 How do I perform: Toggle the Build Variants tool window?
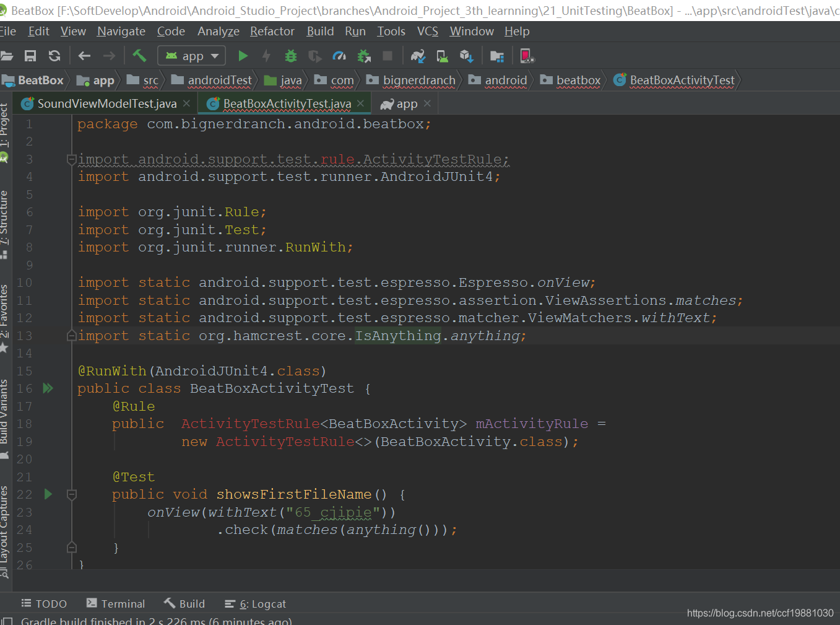coord(4,419)
